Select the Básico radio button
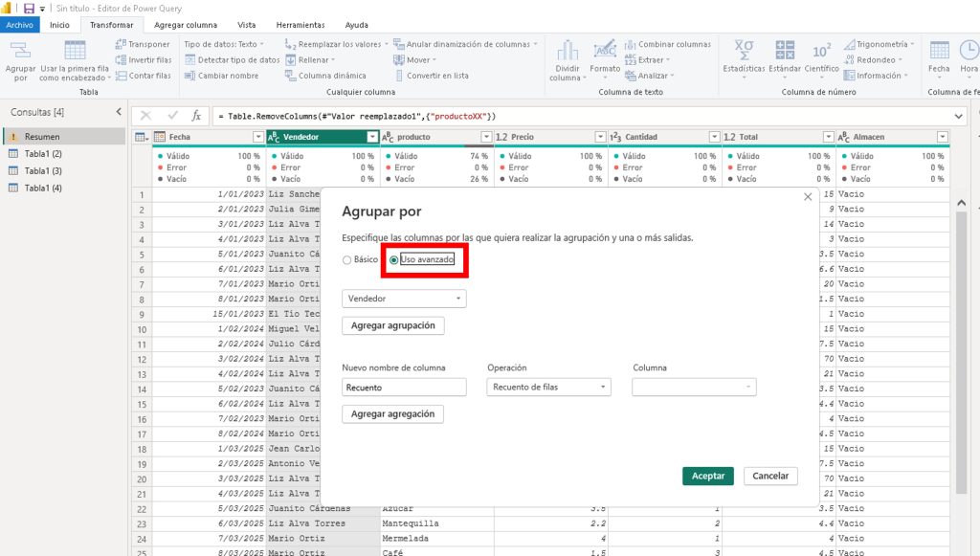Screen dimensions: 980x556 (347, 260)
